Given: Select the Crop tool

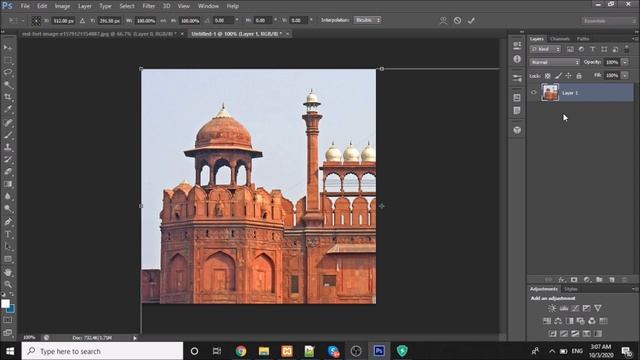Looking at the screenshot, I should (x=8, y=97).
